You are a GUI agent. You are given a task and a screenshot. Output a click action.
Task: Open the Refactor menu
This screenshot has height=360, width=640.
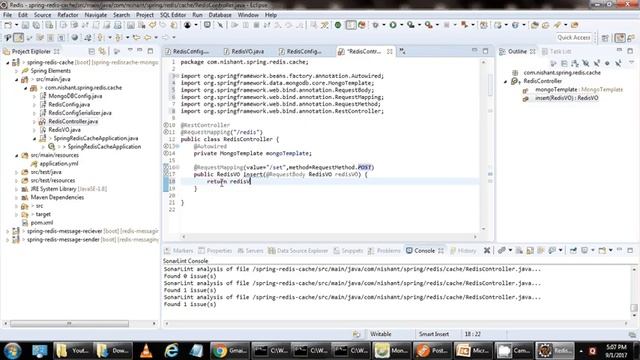[67, 15]
